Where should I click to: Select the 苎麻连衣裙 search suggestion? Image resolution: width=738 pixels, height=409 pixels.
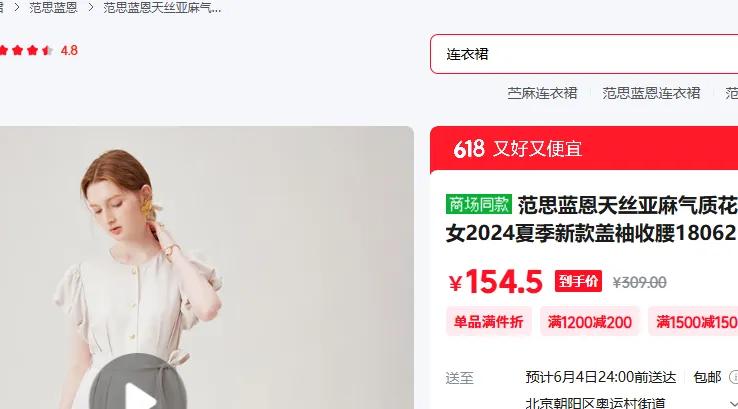tap(542, 93)
